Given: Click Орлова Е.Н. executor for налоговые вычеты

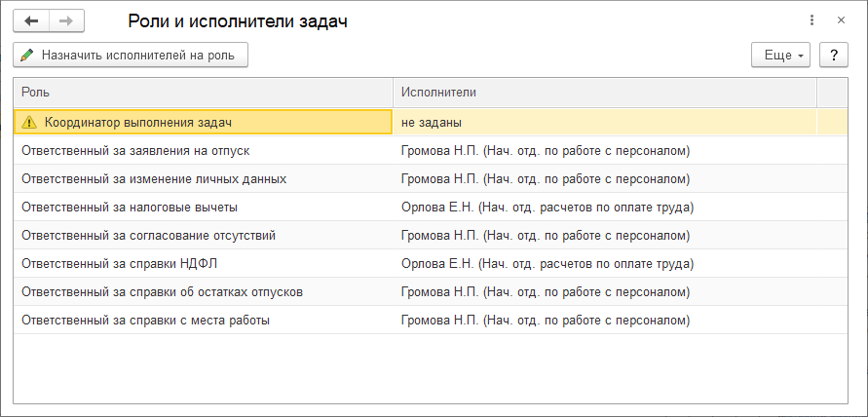Looking at the screenshot, I should click(x=547, y=207).
